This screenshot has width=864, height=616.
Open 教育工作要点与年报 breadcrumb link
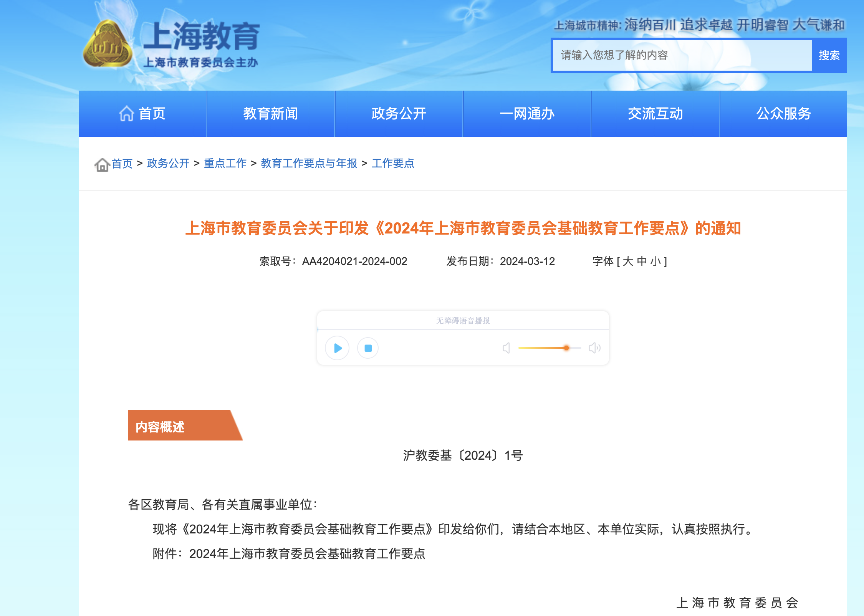coord(309,164)
